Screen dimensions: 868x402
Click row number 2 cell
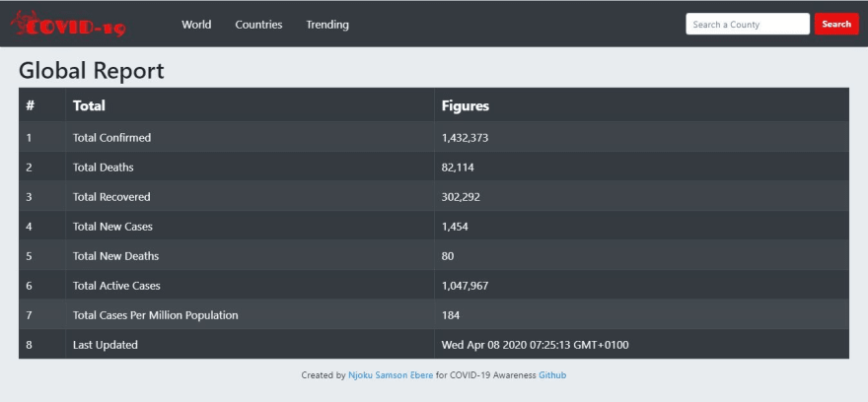pyautogui.click(x=42, y=167)
